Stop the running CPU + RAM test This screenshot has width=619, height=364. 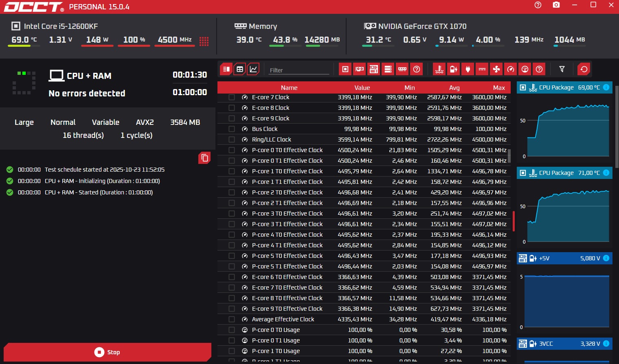(108, 352)
